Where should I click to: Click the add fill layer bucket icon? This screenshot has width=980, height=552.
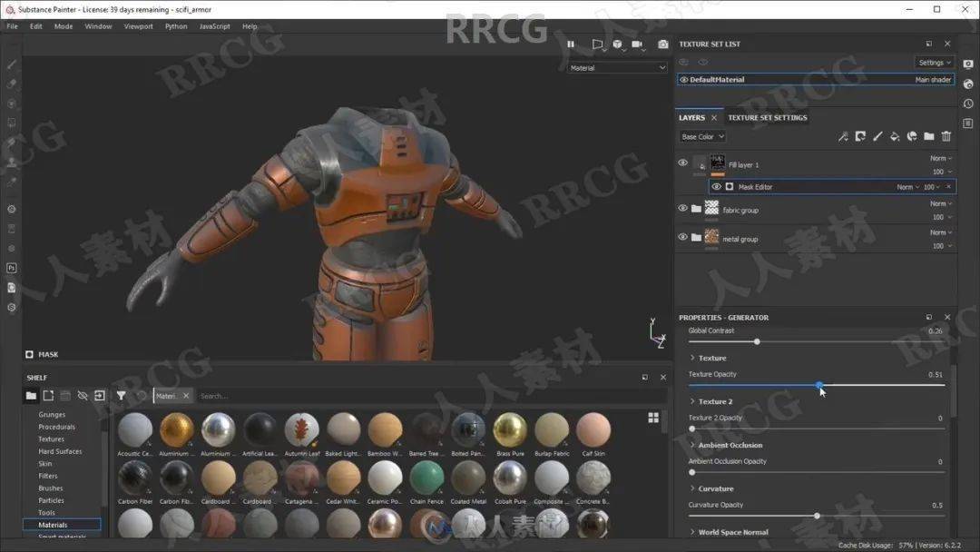(x=895, y=137)
